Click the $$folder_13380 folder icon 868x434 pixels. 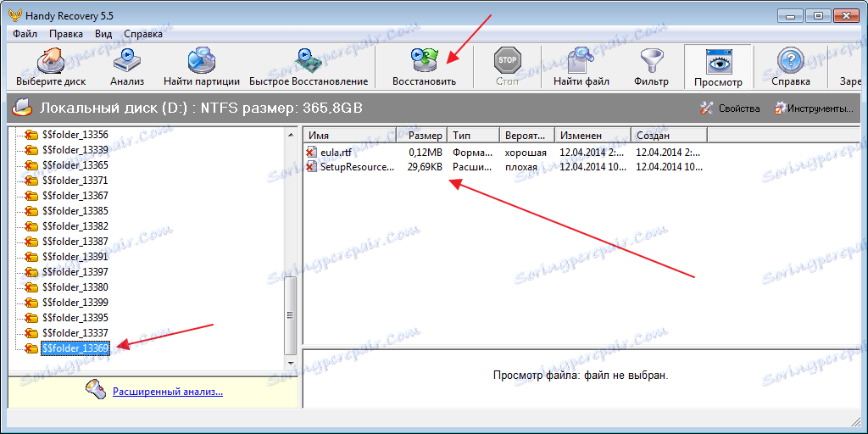pyautogui.click(x=31, y=287)
